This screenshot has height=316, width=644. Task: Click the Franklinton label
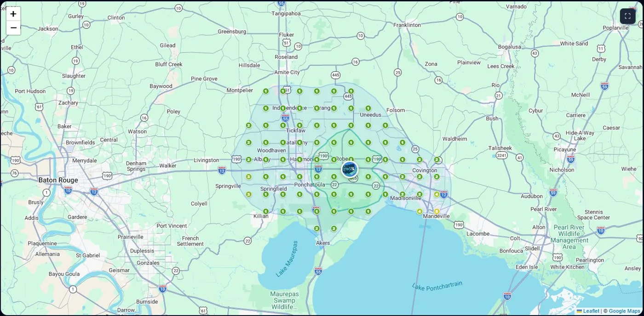click(407, 25)
